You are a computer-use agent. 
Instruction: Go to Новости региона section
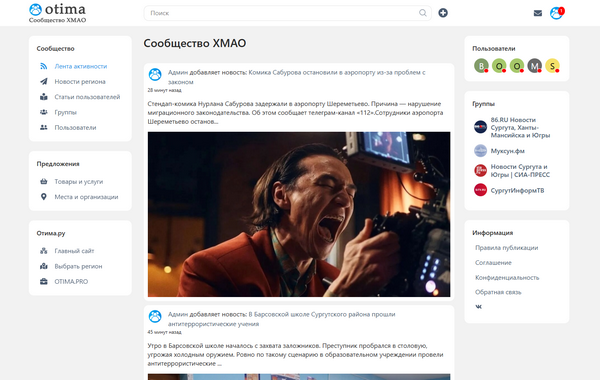(80, 82)
